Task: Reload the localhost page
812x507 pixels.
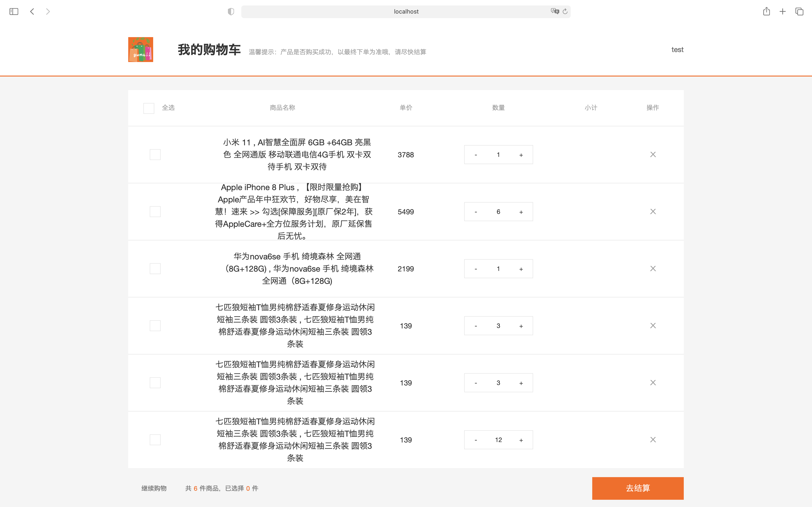Action: point(565,11)
